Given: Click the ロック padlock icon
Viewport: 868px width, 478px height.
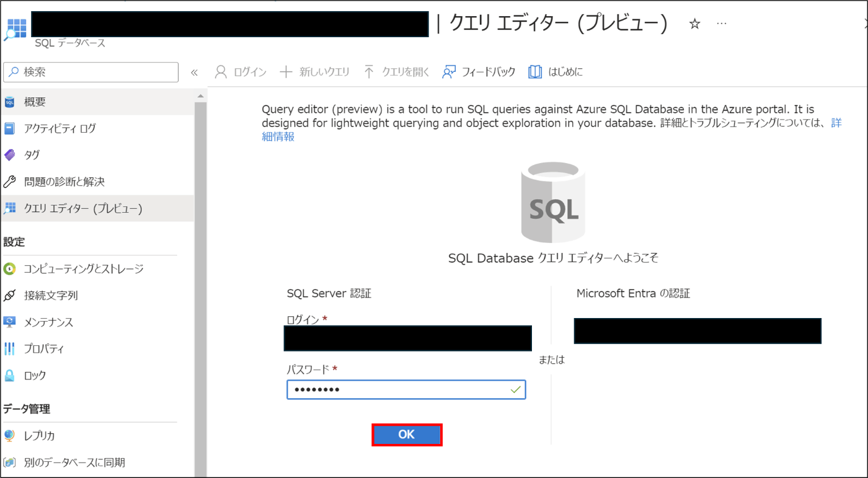Looking at the screenshot, I should click(9, 375).
